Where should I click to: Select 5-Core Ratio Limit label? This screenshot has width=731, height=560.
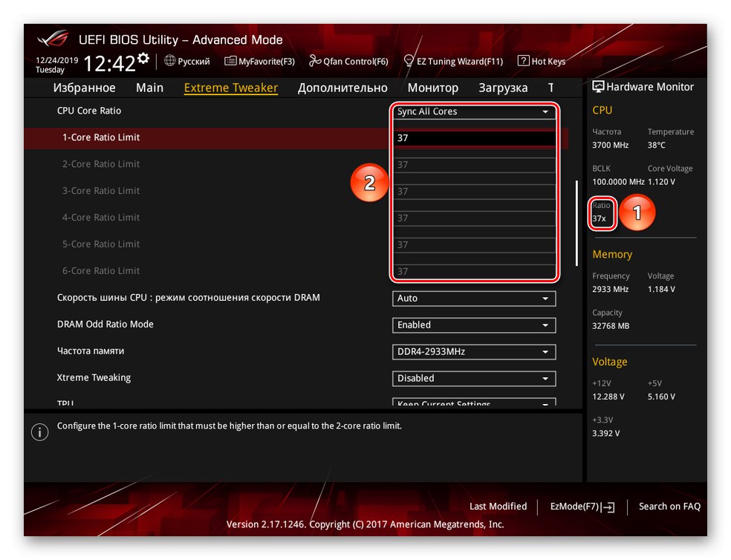pyautogui.click(x=101, y=244)
